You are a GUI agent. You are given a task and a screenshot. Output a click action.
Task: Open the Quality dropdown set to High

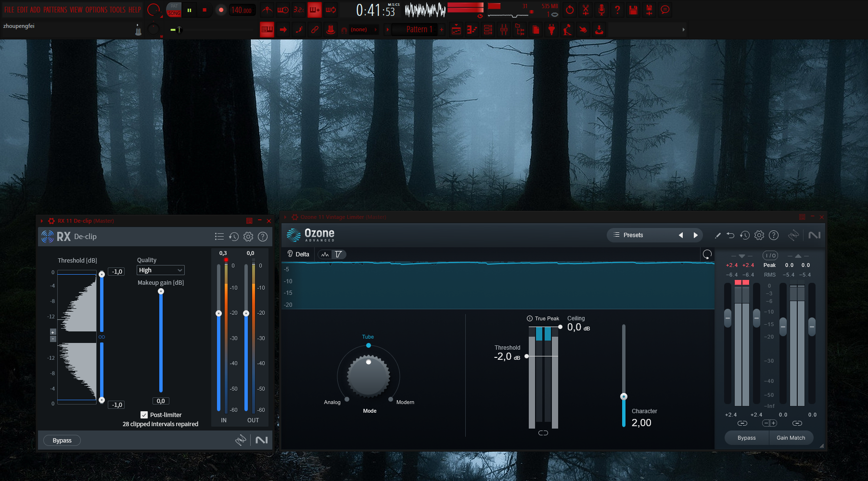pos(161,270)
